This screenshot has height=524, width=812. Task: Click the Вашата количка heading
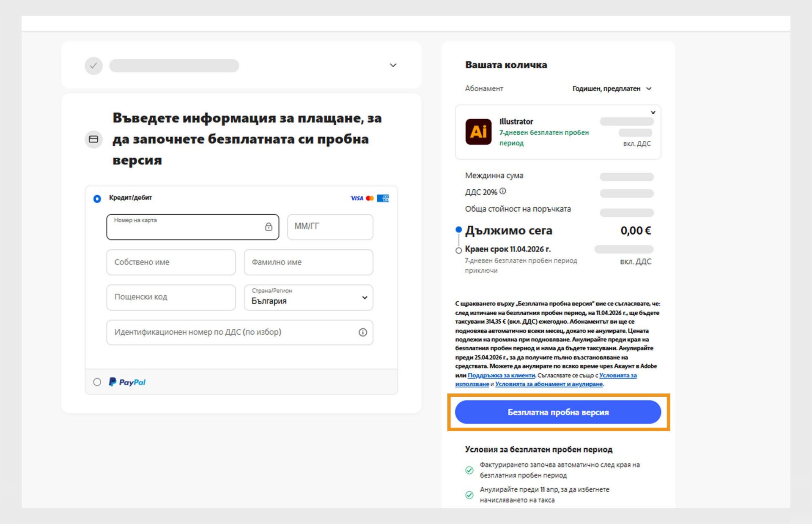pos(506,65)
